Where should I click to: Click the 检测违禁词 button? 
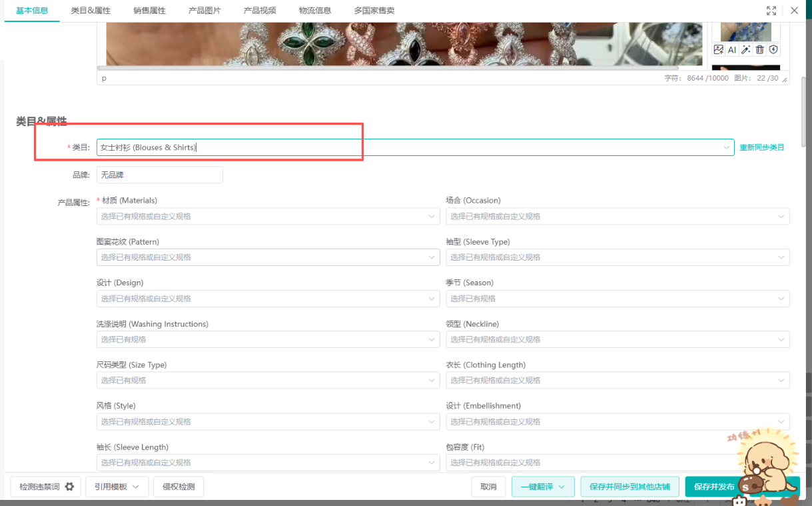(46, 487)
